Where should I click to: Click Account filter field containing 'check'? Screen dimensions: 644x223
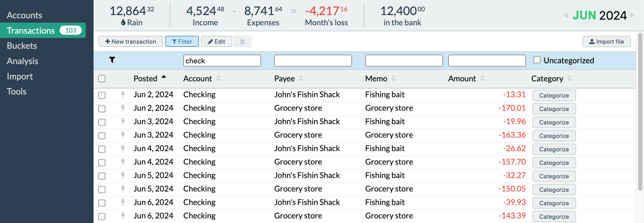click(x=222, y=60)
